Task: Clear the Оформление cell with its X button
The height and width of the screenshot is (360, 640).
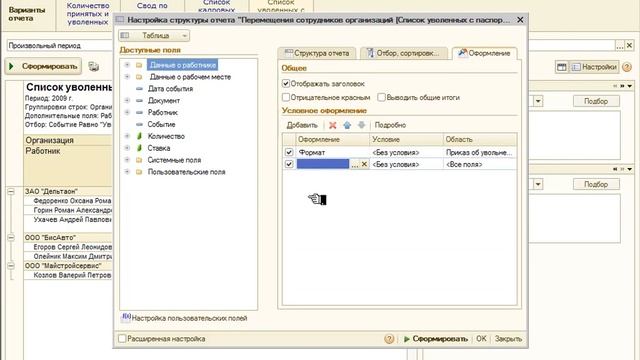Action: [x=364, y=164]
